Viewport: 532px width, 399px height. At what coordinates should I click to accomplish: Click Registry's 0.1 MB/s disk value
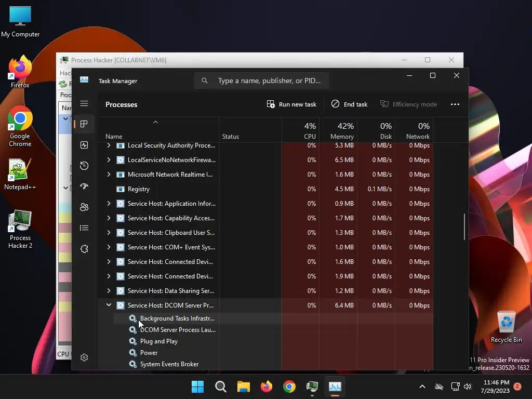point(379,189)
